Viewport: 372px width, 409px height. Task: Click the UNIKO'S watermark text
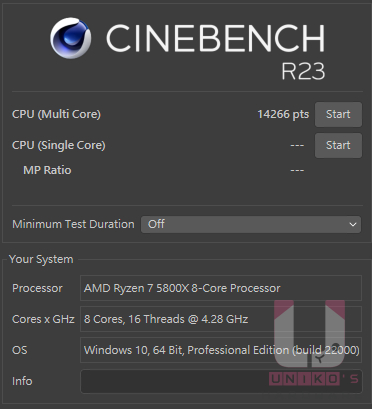click(314, 379)
